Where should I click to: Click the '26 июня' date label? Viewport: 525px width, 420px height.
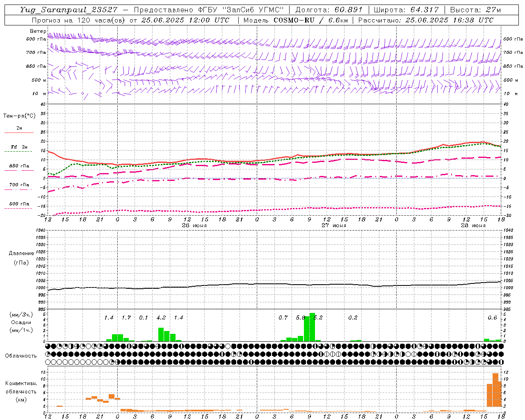194,226
